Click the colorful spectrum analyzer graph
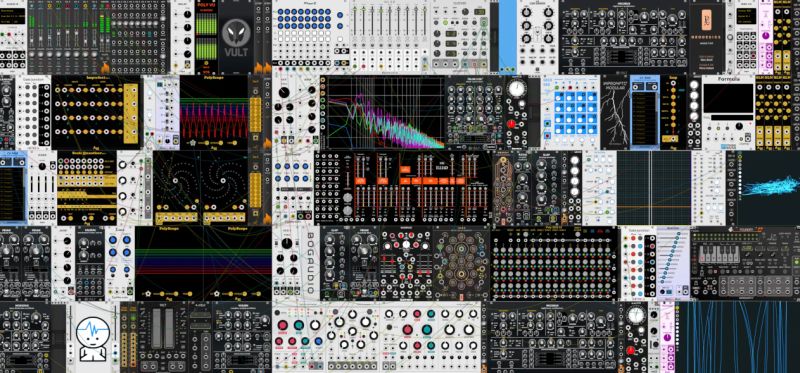Image resolution: width=800 pixels, height=373 pixels. click(x=385, y=112)
